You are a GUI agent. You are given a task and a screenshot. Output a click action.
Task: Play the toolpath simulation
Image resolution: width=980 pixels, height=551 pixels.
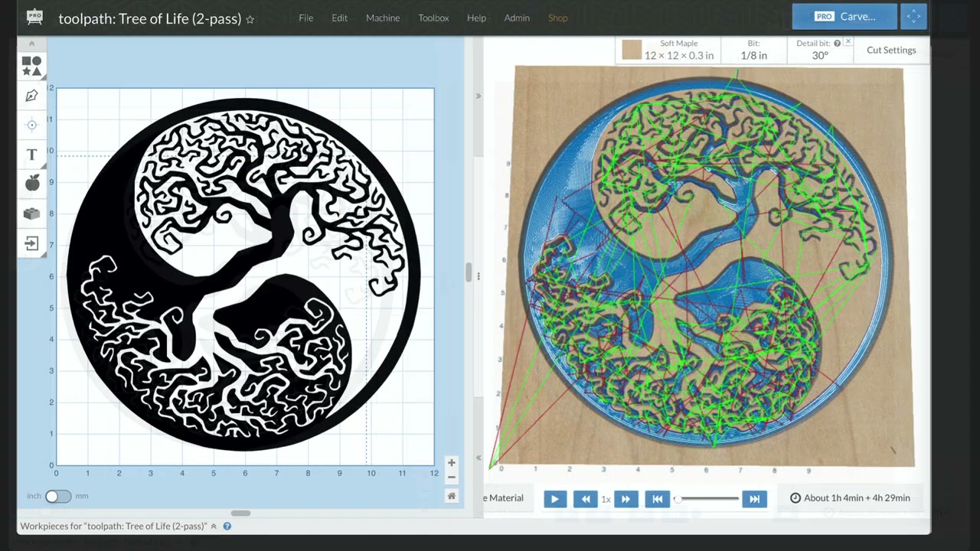coord(554,499)
